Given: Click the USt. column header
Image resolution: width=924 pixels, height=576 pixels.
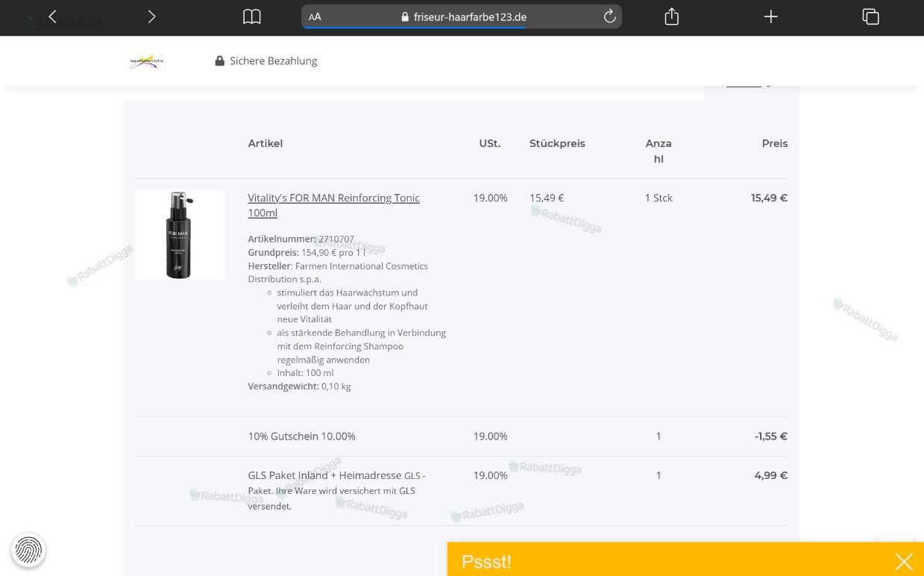Looking at the screenshot, I should [x=490, y=143].
